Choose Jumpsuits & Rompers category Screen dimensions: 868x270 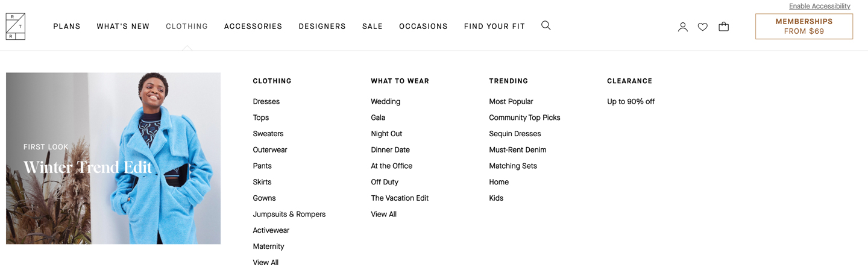(x=289, y=215)
